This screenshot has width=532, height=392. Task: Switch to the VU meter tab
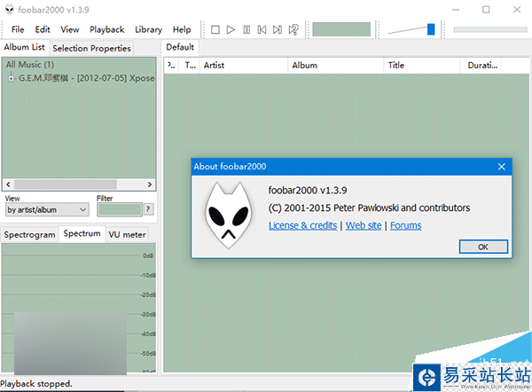[127, 235]
